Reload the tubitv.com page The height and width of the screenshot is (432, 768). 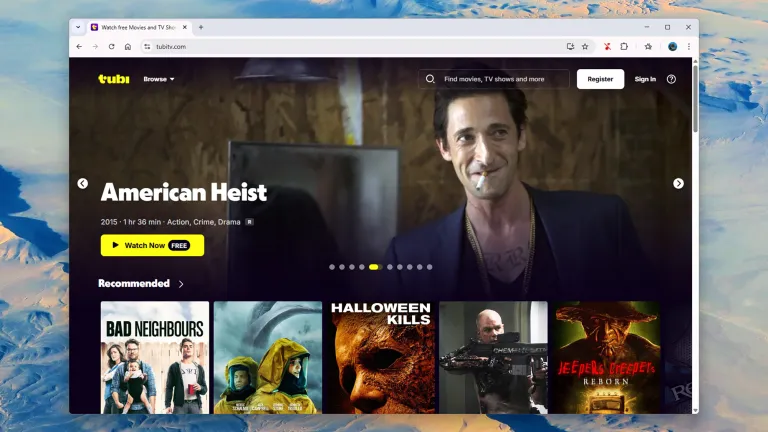pyautogui.click(x=111, y=46)
